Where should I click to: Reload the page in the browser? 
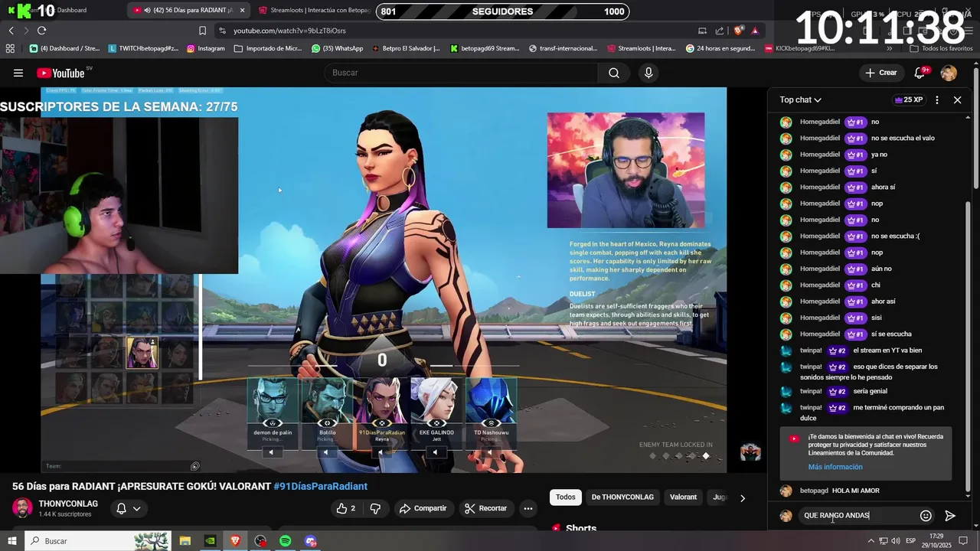41,31
